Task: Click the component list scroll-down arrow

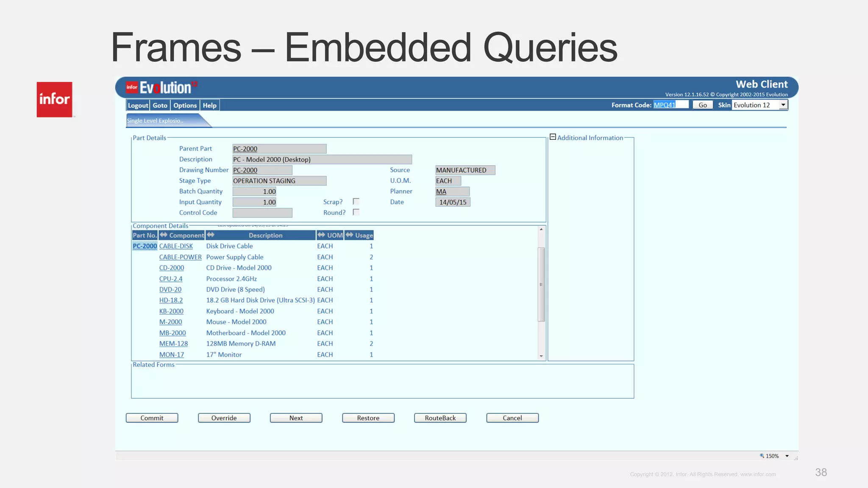Action: [x=541, y=356]
